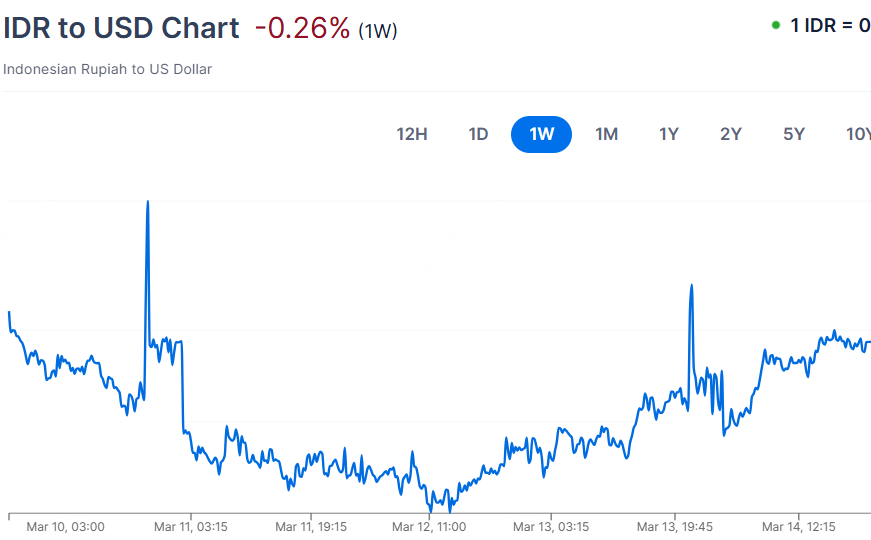Select the 10Y time range
Image resolution: width=871 pixels, height=540 pixels.
pyautogui.click(x=858, y=134)
